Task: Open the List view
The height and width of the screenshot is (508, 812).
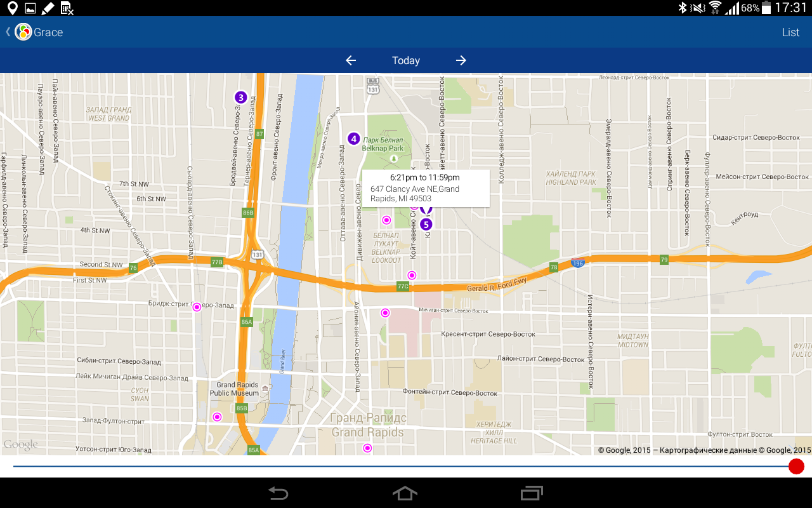Action: click(790, 32)
